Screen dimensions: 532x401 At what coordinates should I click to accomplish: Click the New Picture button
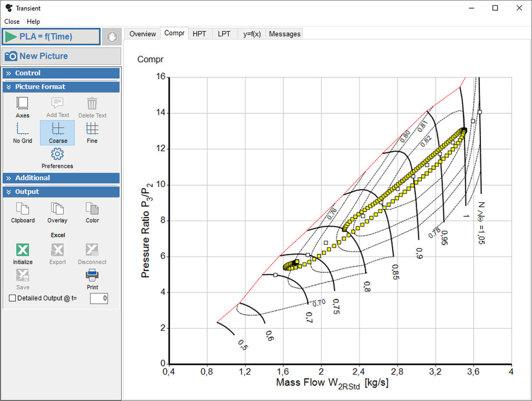coord(61,56)
